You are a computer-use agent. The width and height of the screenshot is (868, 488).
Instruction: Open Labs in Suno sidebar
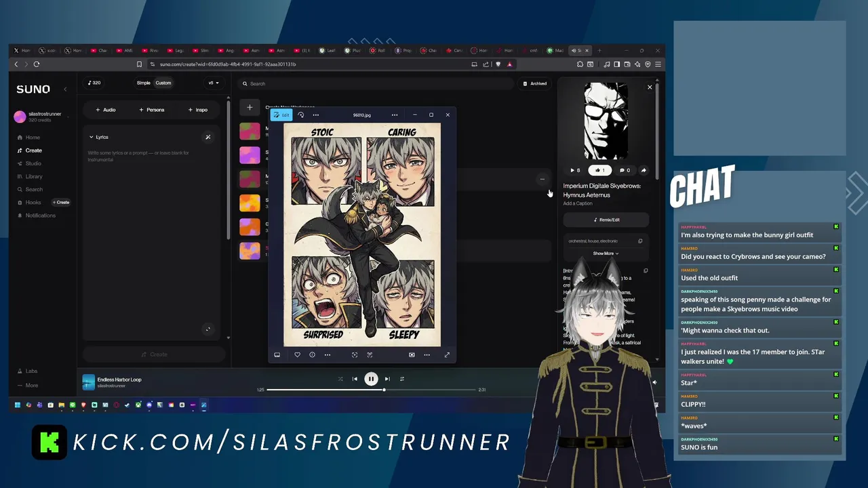(27, 371)
